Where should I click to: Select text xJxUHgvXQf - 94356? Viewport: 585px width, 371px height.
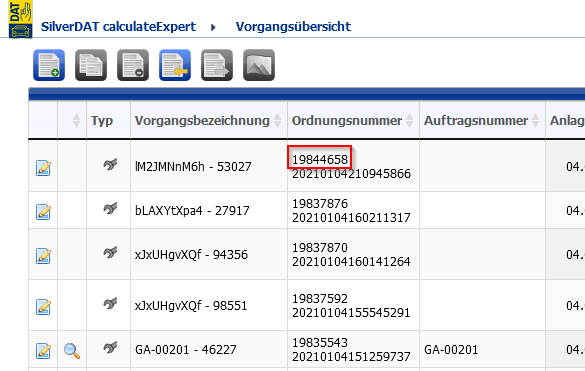click(191, 255)
